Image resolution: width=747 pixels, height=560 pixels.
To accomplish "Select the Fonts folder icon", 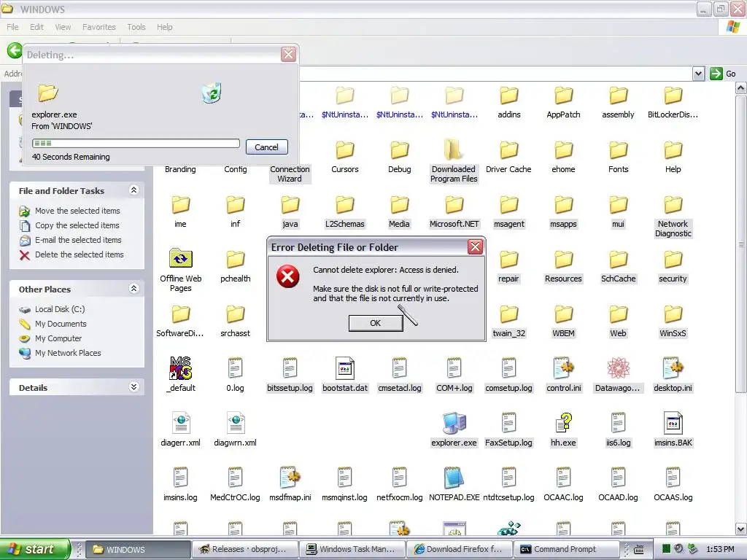I will [x=619, y=150].
